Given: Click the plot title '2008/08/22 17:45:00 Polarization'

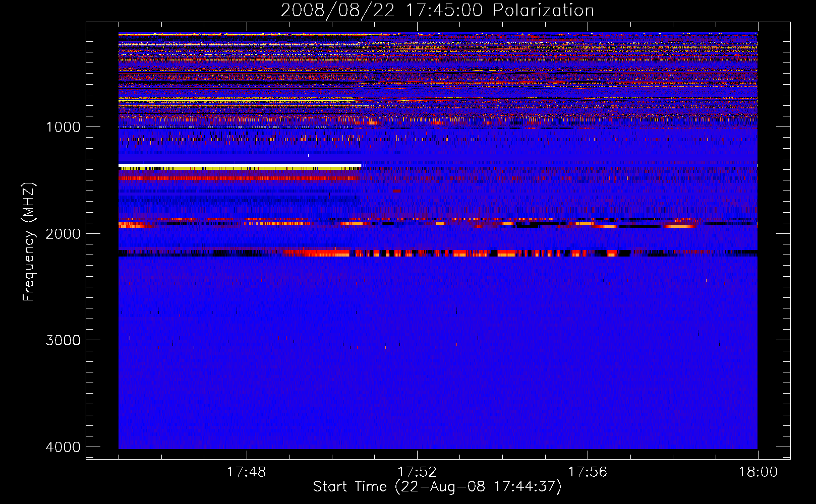Looking at the screenshot, I should tap(437, 10).
